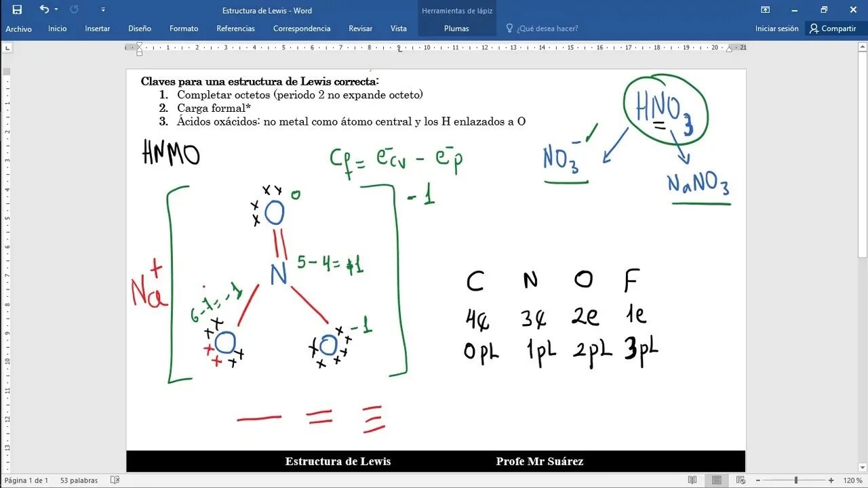Click the right indent marker on the ruler
Viewport: 868px width, 488px height.
[x=730, y=49]
